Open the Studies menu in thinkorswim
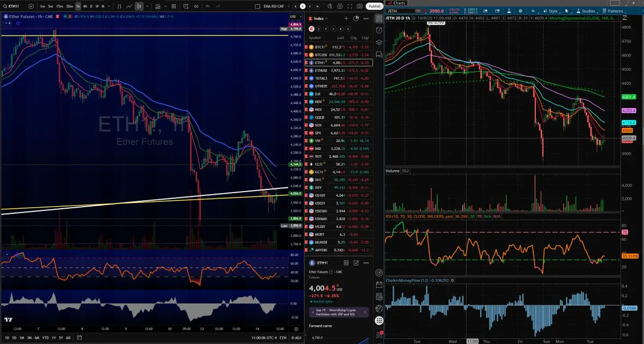The height and width of the screenshot is (344, 644). (x=586, y=11)
